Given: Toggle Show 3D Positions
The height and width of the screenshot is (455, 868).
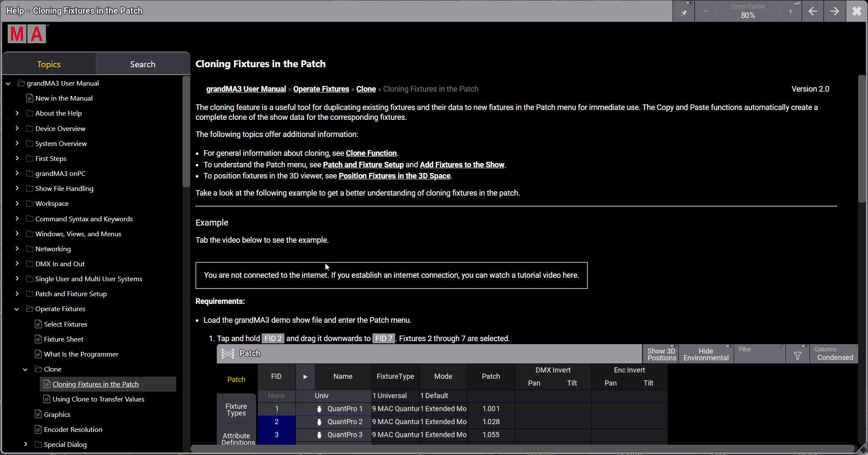Looking at the screenshot, I should [660, 354].
